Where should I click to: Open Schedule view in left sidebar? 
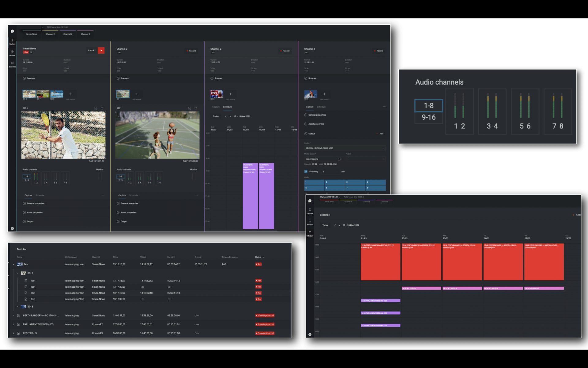[12, 64]
